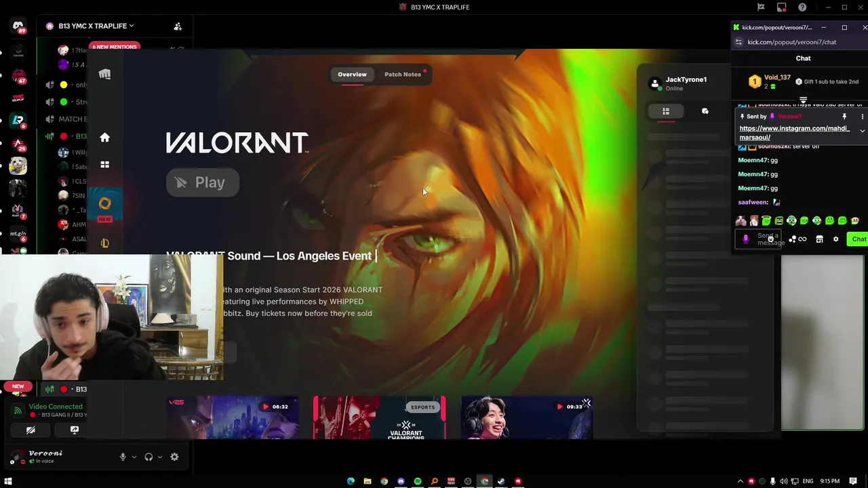Viewport: 868px width, 488px height.
Task: Open Kick pinned message three-dot menu
Action: click(x=863, y=117)
